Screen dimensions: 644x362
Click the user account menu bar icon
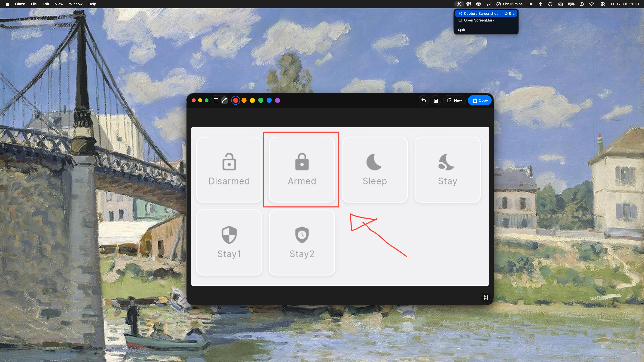pyautogui.click(x=582, y=4)
